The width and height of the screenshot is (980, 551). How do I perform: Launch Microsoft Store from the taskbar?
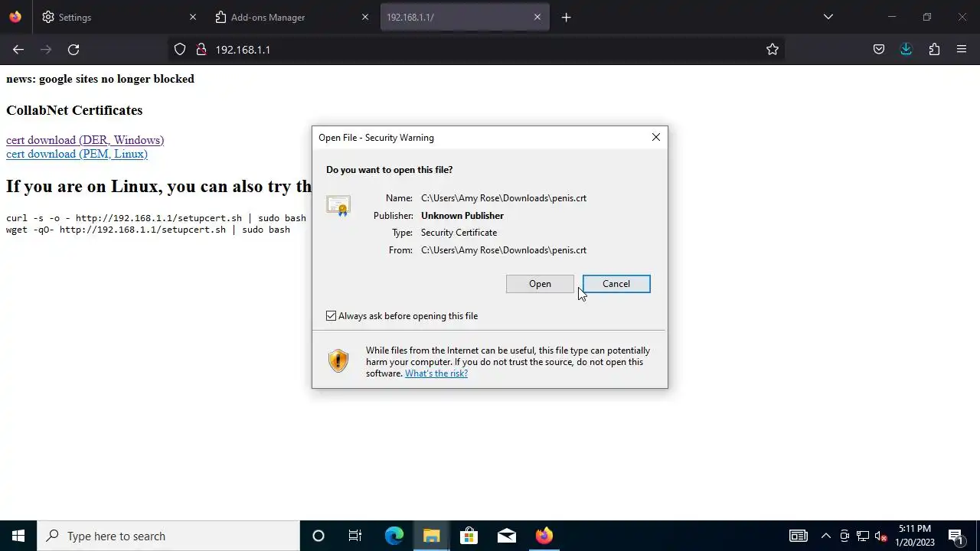click(x=469, y=536)
